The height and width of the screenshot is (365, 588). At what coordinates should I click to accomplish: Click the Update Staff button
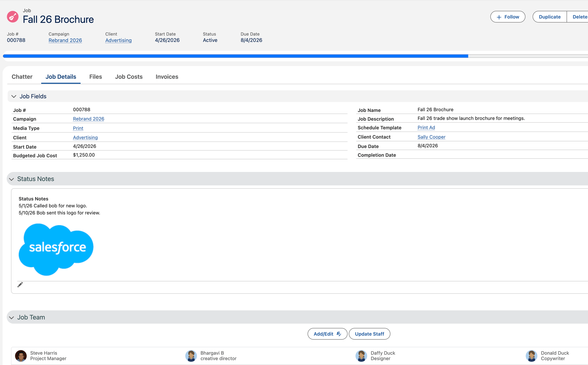(x=370, y=334)
